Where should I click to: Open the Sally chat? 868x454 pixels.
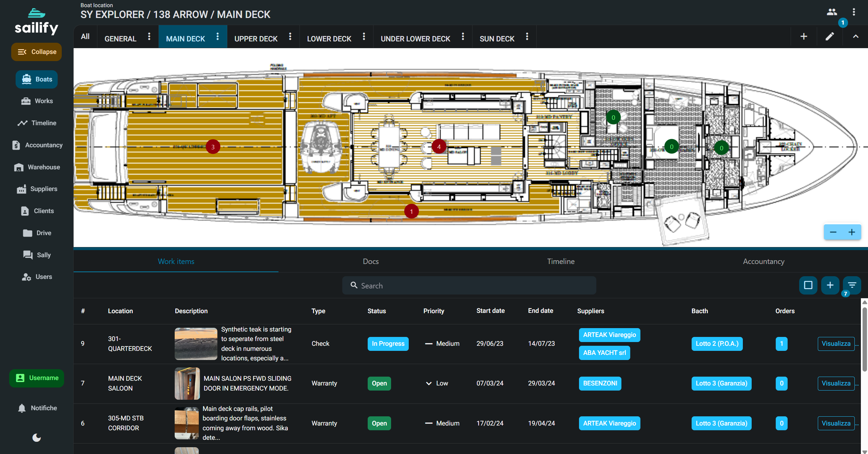click(x=36, y=255)
